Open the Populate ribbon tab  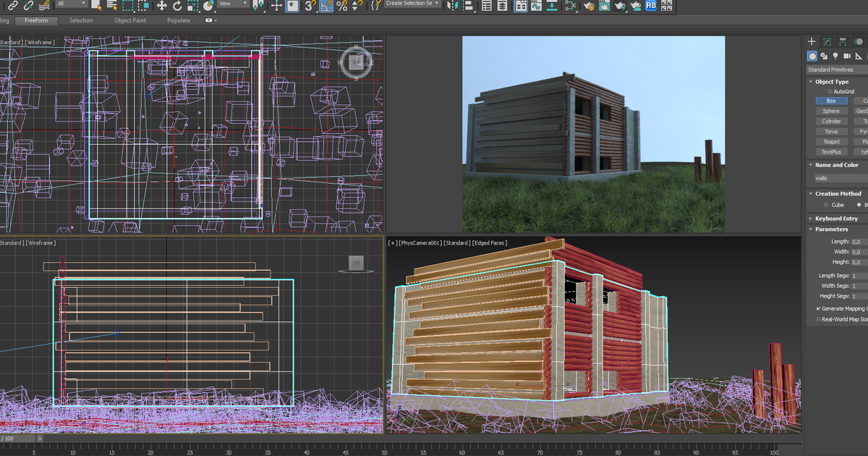coord(178,20)
